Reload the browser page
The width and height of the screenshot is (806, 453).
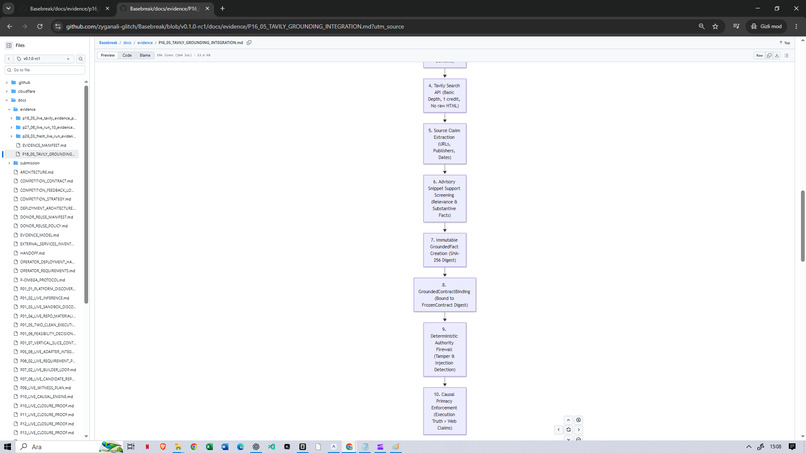[40, 26]
